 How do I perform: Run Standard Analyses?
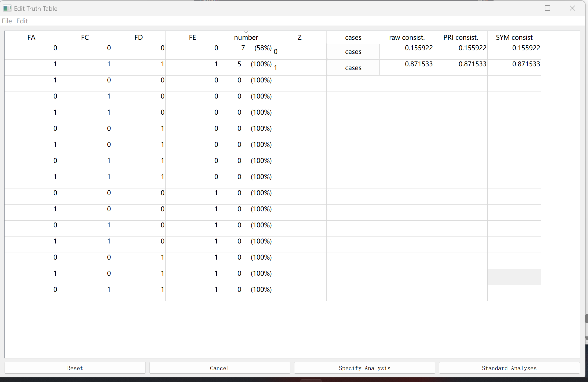pyautogui.click(x=509, y=368)
